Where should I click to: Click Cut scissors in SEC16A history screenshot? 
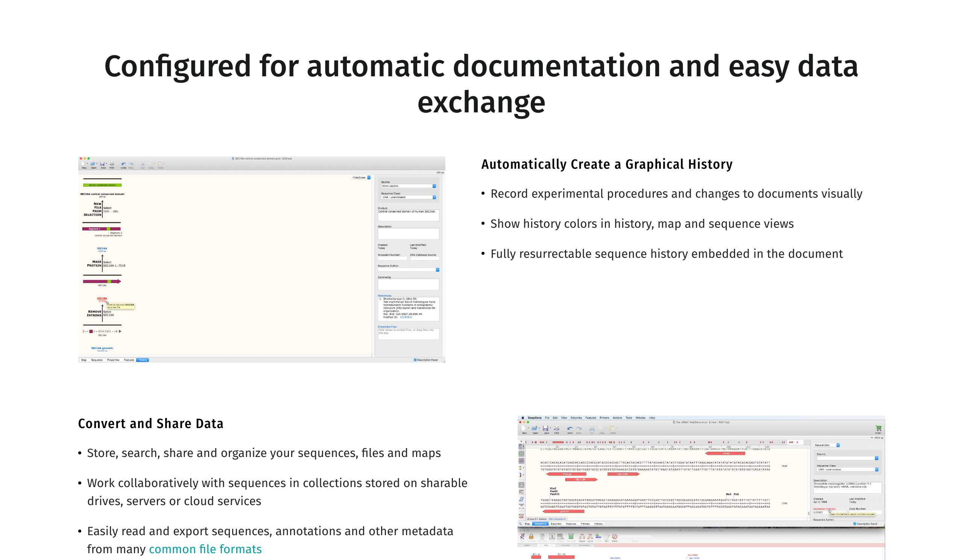tap(143, 164)
